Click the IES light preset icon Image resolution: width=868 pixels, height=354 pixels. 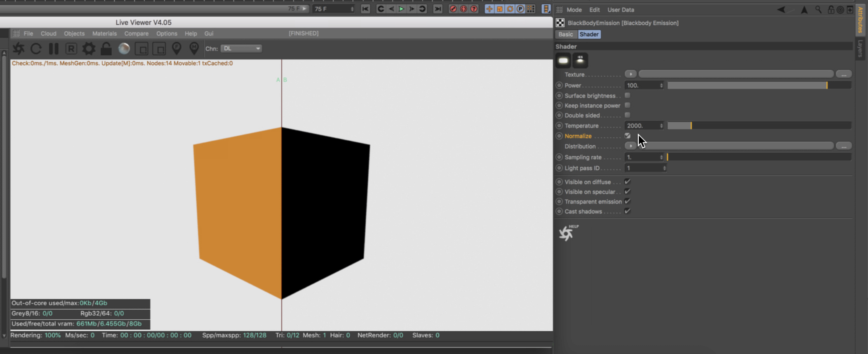[x=580, y=61]
